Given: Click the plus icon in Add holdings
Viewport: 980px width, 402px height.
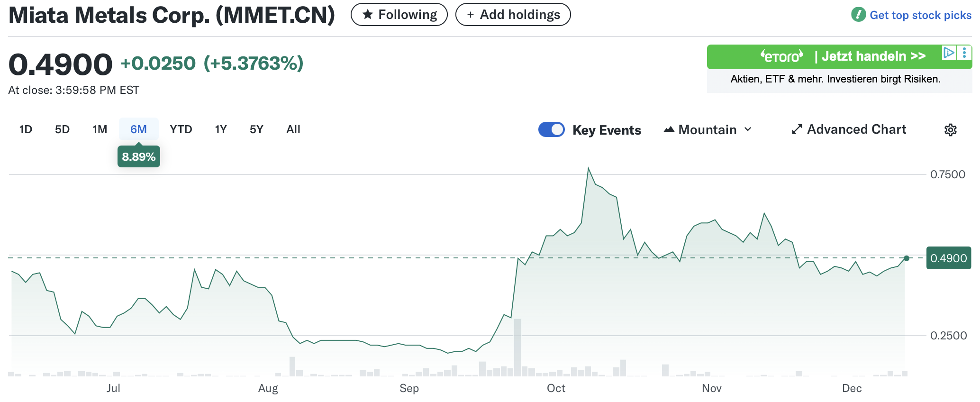Looking at the screenshot, I should click(x=470, y=15).
